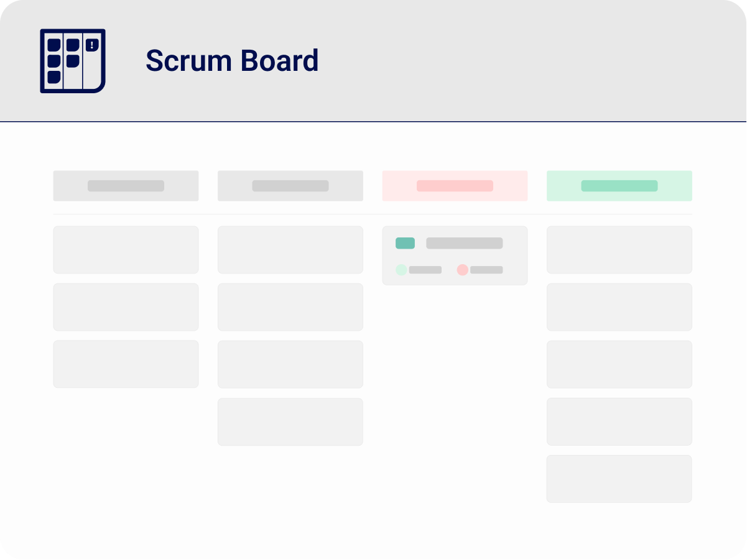Click the teal tag on the task card
This screenshot has width=747, height=560.
[405, 243]
